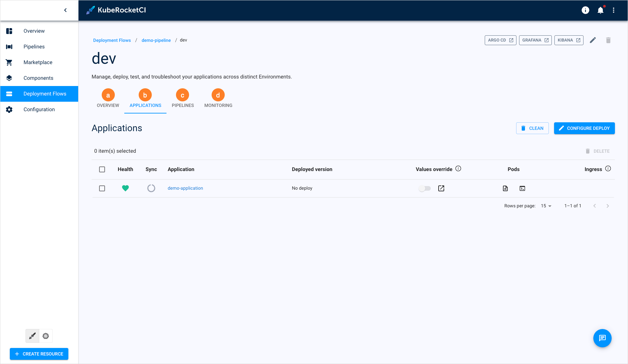
Task: Click the demo-application application link
Action: pyautogui.click(x=185, y=188)
